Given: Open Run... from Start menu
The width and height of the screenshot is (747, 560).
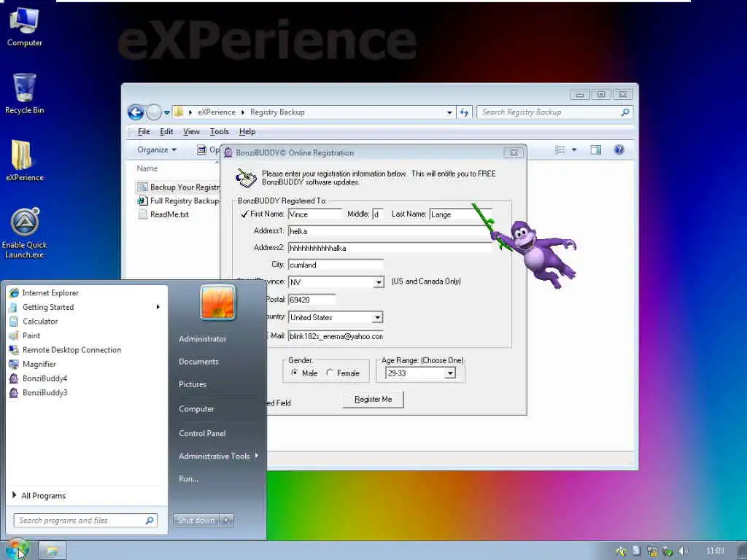Looking at the screenshot, I should click(x=188, y=478).
